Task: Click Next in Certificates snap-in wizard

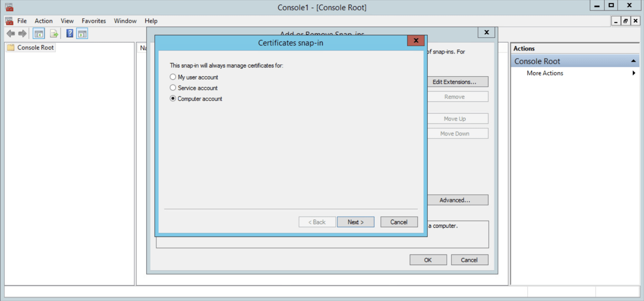Action: click(x=356, y=222)
